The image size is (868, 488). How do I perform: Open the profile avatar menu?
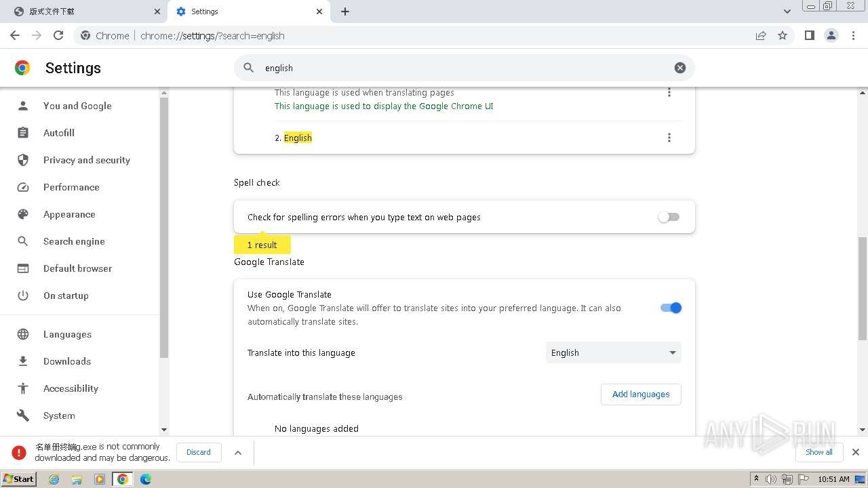click(831, 35)
